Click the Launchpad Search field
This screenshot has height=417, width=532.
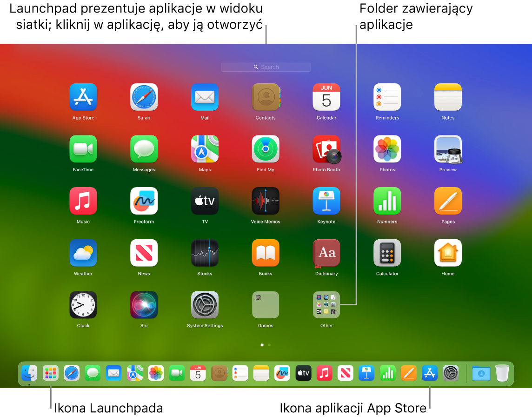pyautogui.click(x=266, y=67)
